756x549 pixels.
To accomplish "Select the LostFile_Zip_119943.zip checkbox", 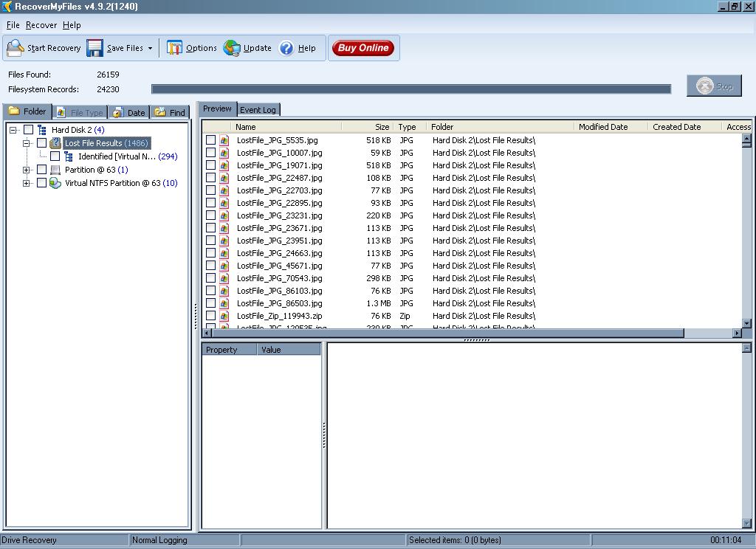I will pos(211,316).
